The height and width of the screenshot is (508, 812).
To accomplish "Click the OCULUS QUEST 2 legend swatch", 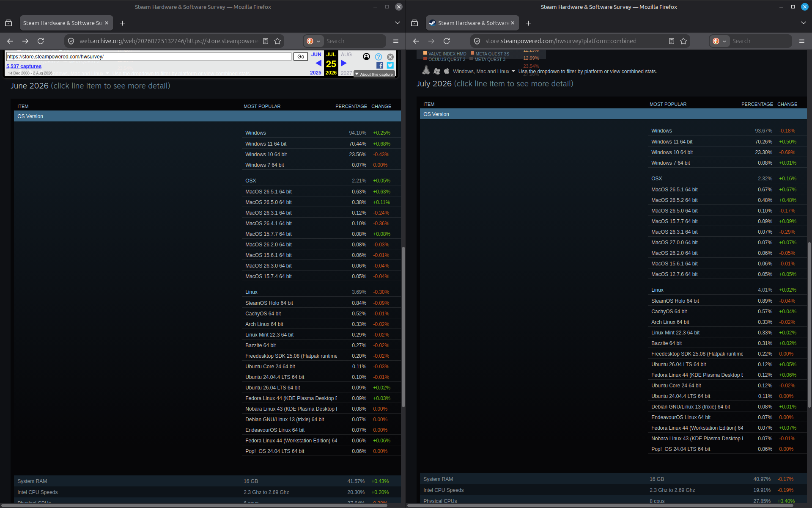I will coord(425,59).
